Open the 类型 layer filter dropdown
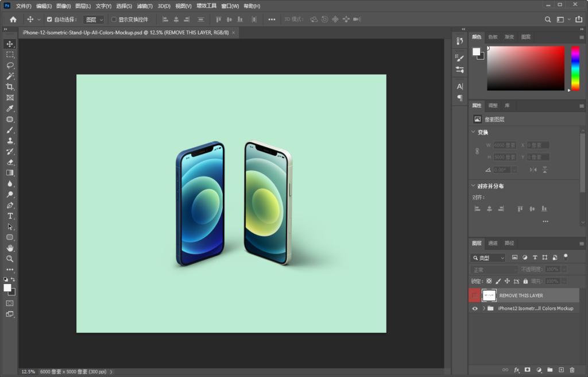This screenshot has width=588, height=377. click(x=488, y=257)
